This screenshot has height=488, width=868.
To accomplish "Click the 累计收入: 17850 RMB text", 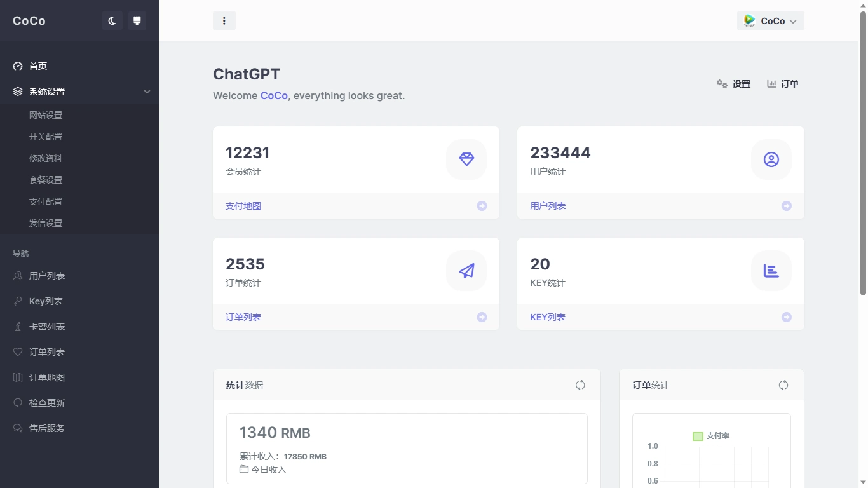I will click(x=283, y=456).
